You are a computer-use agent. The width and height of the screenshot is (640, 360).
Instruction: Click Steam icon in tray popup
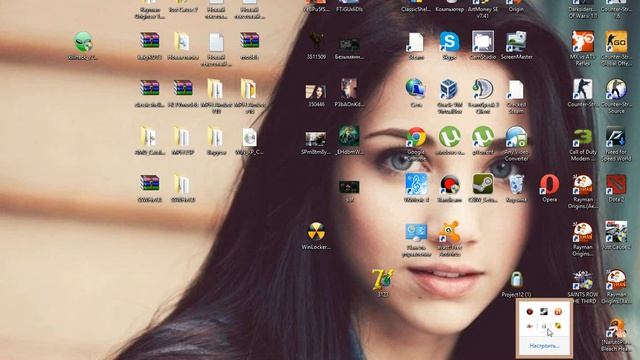click(544, 311)
